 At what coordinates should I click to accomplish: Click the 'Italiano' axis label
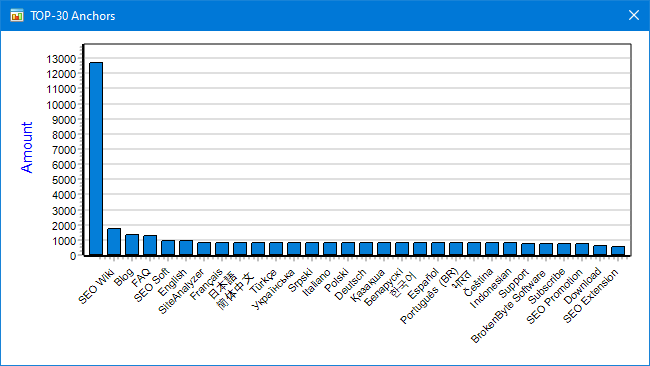point(316,283)
